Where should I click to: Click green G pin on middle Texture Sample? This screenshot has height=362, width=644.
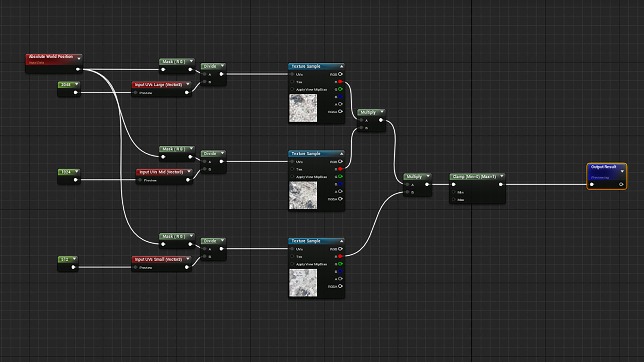[340, 177]
